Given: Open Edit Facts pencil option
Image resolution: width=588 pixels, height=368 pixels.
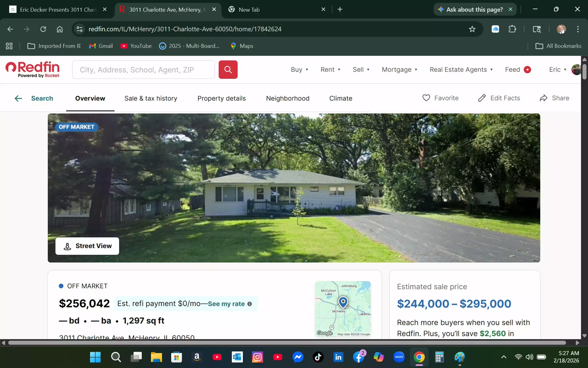Looking at the screenshot, I should click(499, 98).
